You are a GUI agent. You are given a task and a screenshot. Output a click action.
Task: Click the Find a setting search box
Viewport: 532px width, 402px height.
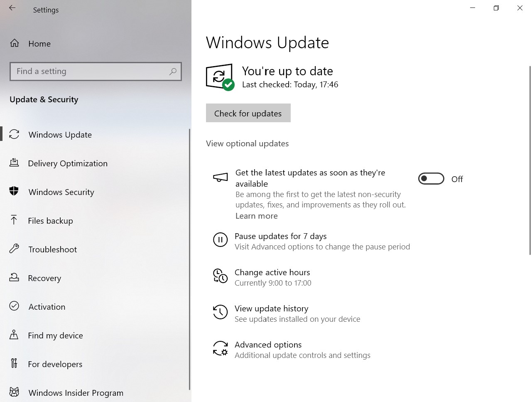(x=96, y=72)
